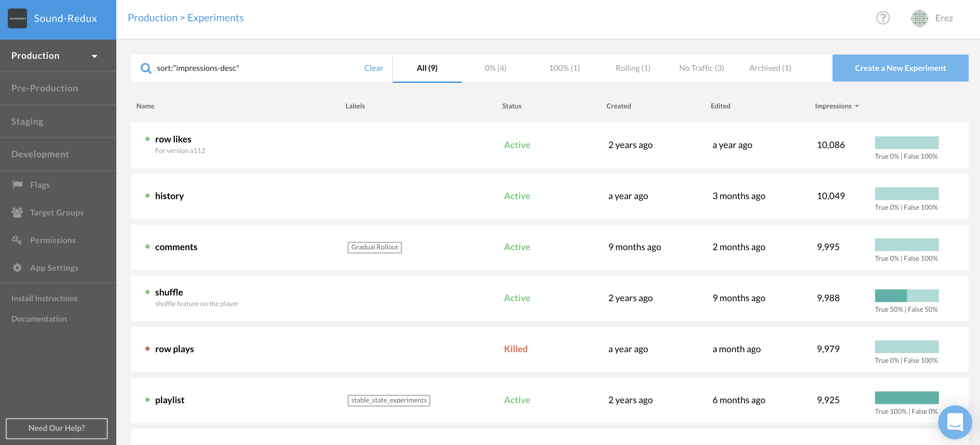Viewport: 980px width, 445px height.
Task: Click the Killed status of row plays
Action: click(x=516, y=349)
